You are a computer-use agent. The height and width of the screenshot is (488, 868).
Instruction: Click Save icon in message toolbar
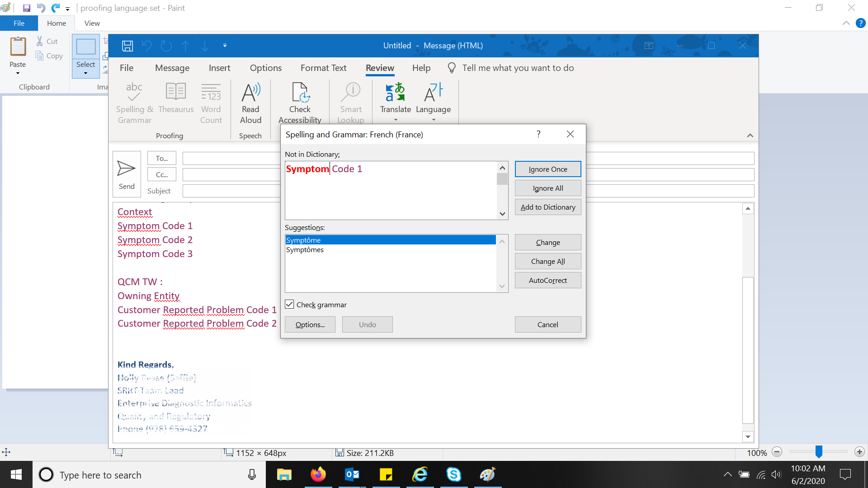pos(127,46)
